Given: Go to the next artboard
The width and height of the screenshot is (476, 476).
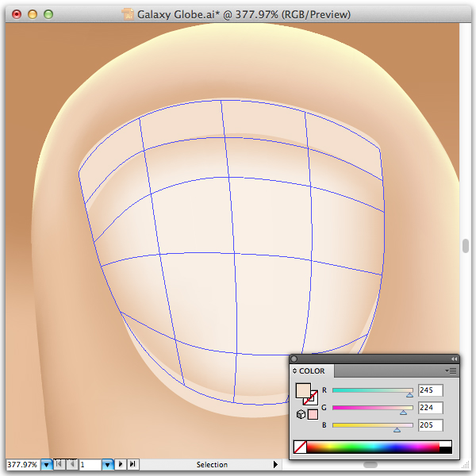Looking at the screenshot, I should [121, 464].
